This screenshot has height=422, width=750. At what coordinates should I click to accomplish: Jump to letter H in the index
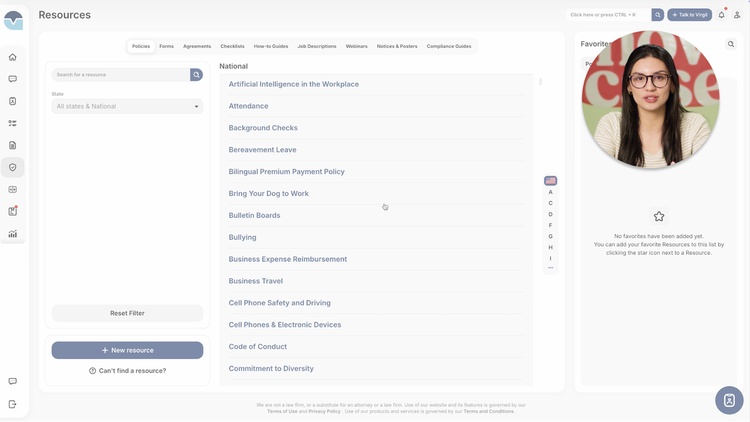(551, 247)
